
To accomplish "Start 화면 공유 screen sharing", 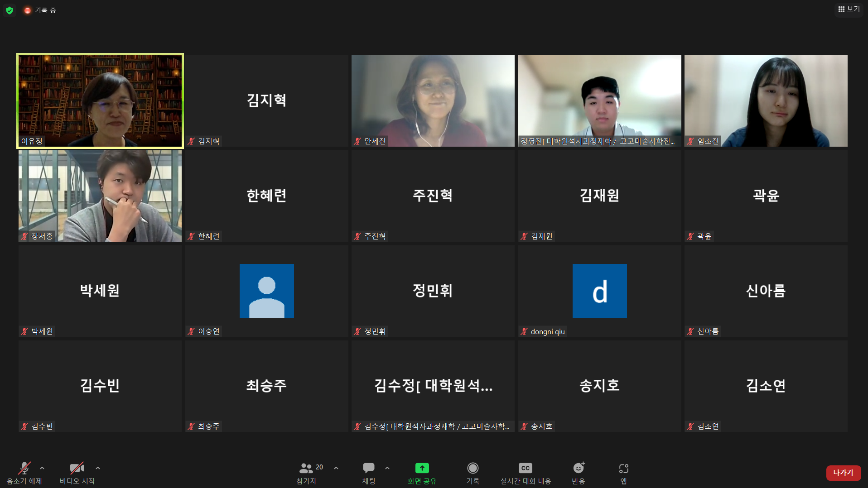I will (x=422, y=473).
